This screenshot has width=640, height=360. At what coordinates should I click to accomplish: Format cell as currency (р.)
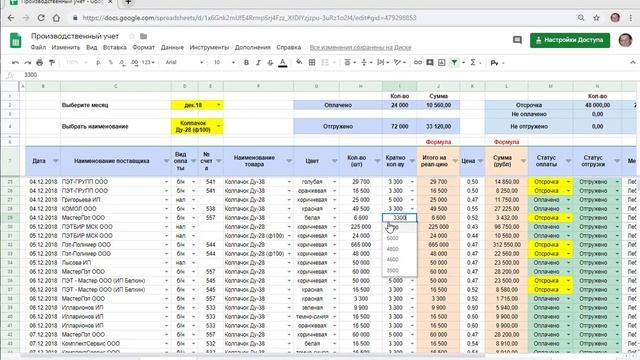98,62
